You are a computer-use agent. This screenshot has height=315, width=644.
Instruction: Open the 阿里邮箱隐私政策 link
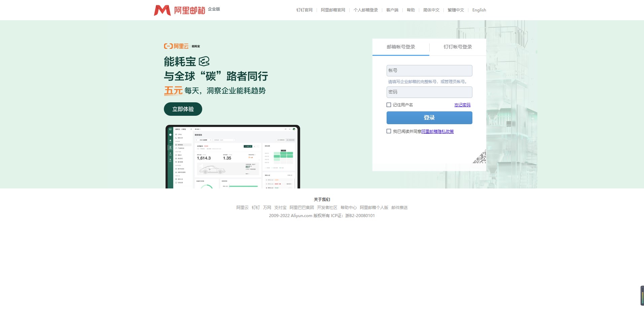click(437, 132)
